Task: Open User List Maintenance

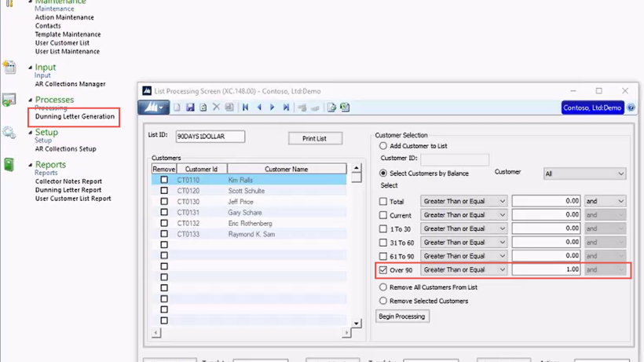Action: pos(68,51)
